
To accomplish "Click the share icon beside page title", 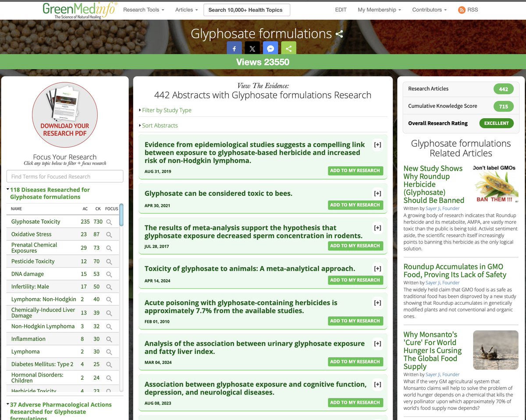I will (339, 34).
